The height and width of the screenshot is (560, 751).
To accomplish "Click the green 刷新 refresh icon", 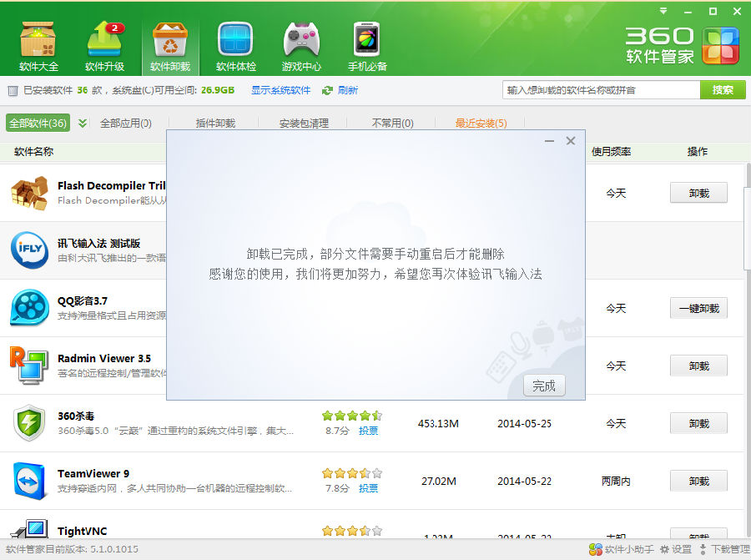I will pyautogui.click(x=327, y=90).
